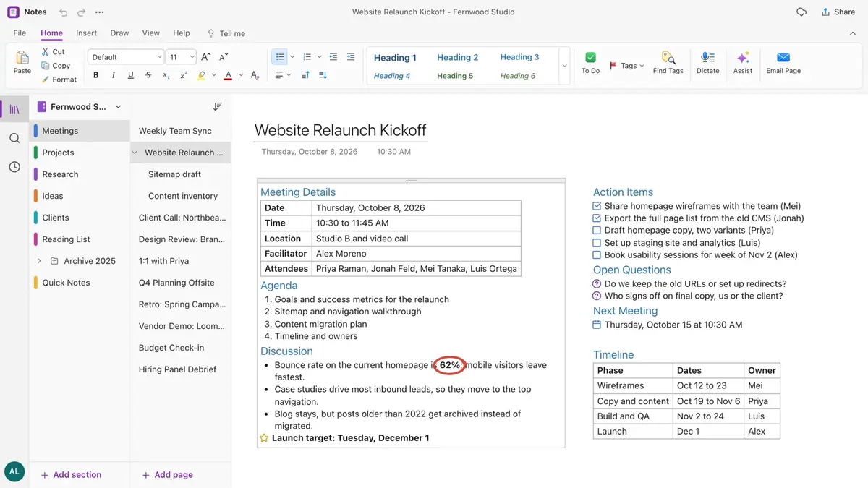Increase the paragraph indent
The height and width of the screenshot is (488, 868).
[351, 57]
